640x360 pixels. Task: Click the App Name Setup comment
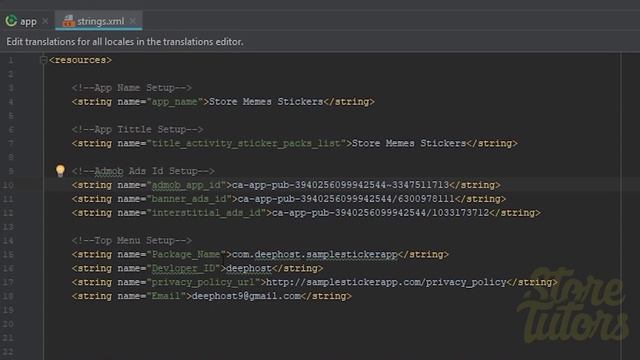(x=131, y=88)
